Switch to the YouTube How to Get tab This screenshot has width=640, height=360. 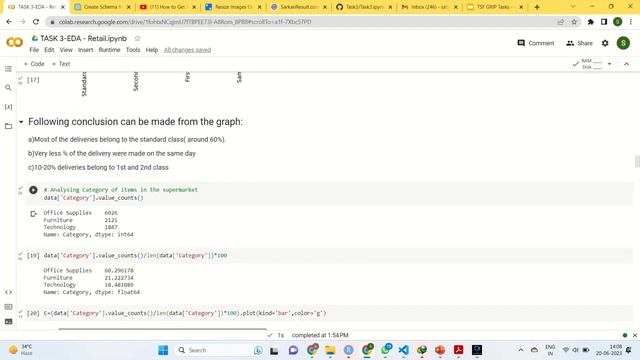[x=167, y=7]
